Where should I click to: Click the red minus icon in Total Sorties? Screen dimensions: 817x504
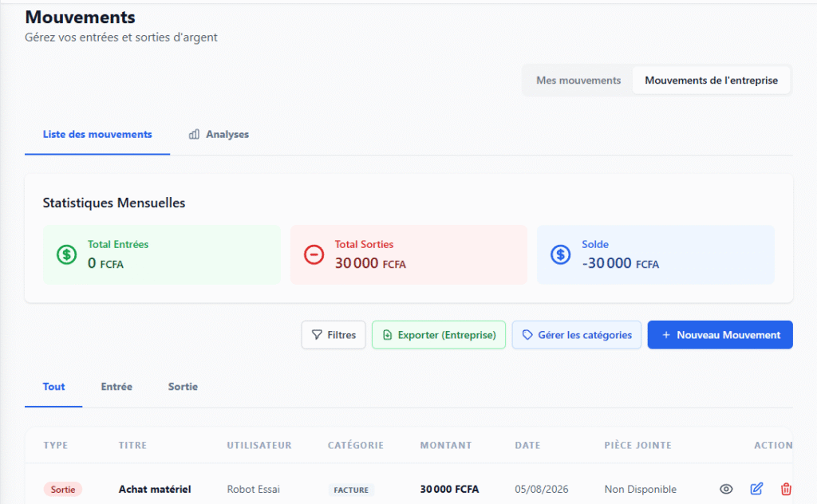coord(314,254)
